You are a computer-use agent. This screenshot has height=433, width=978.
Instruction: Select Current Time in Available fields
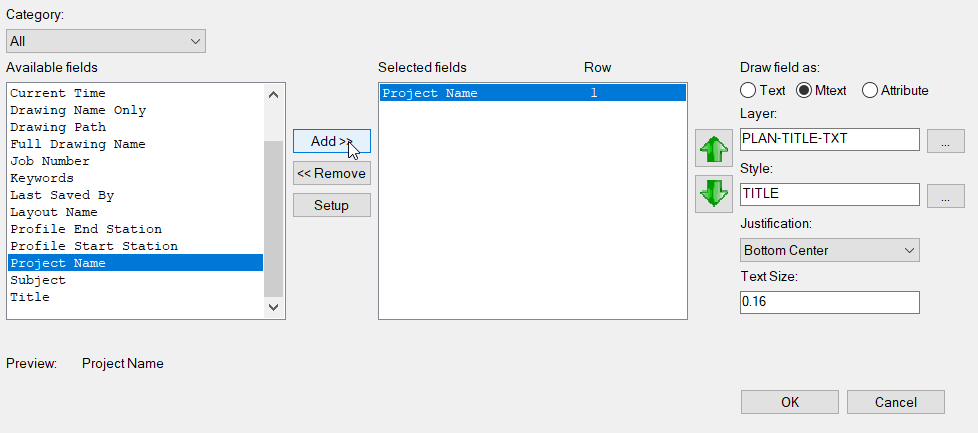(x=136, y=93)
